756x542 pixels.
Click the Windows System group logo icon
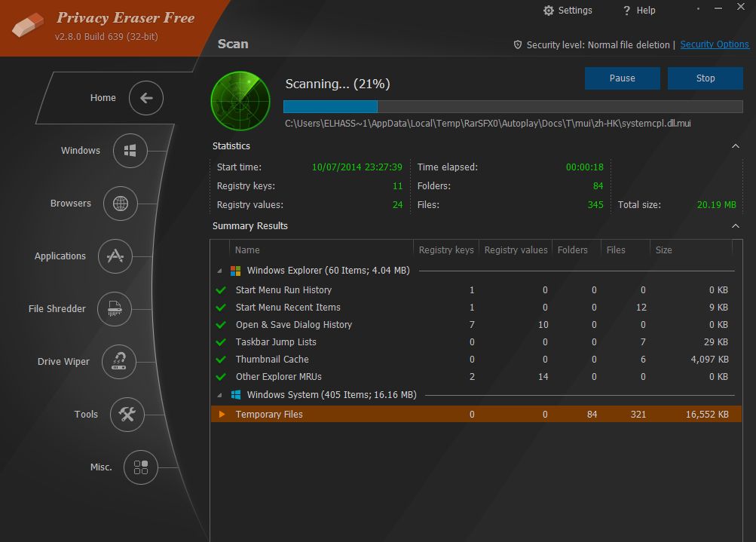[x=236, y=395]
